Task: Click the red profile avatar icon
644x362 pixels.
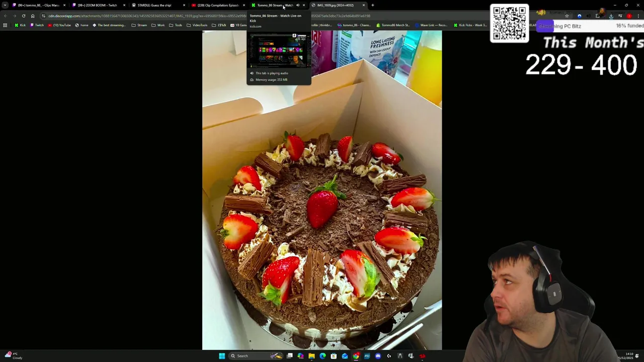Action: (x=629, y=16)
